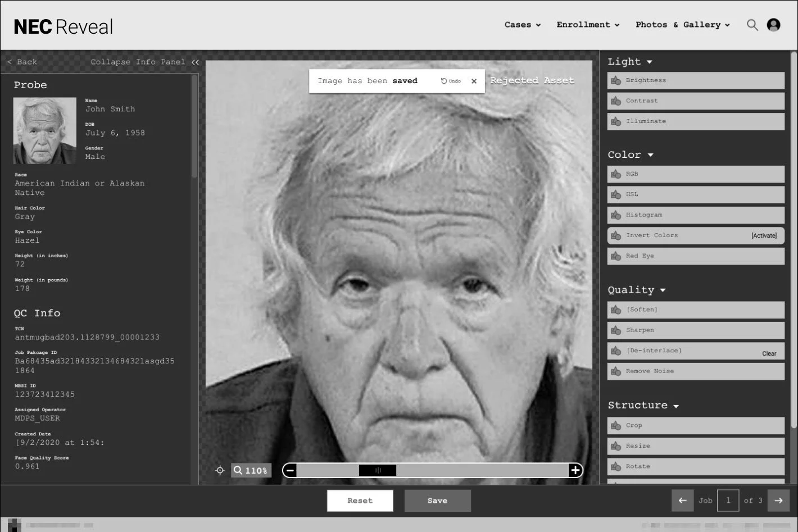Click the Remove Noise thumbs-up icon
798x532 pixels.
click(x=616, y=371)
